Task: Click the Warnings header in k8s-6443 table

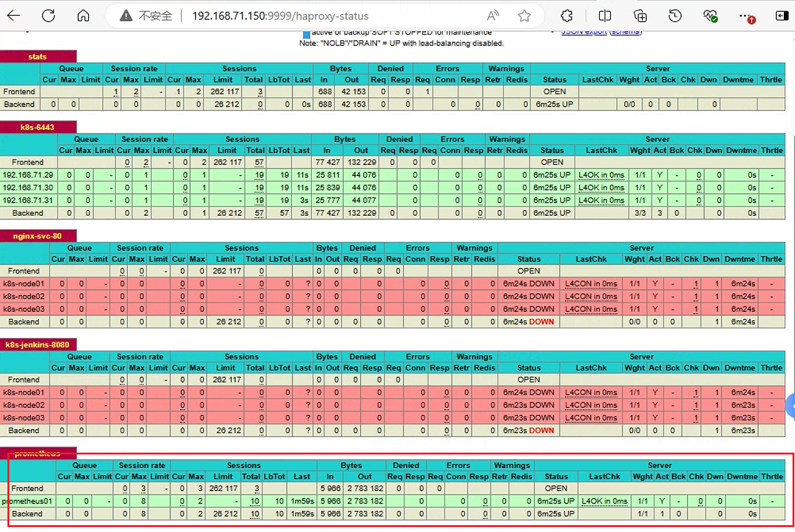Action: pyautogui.click(x=507, y=140)
